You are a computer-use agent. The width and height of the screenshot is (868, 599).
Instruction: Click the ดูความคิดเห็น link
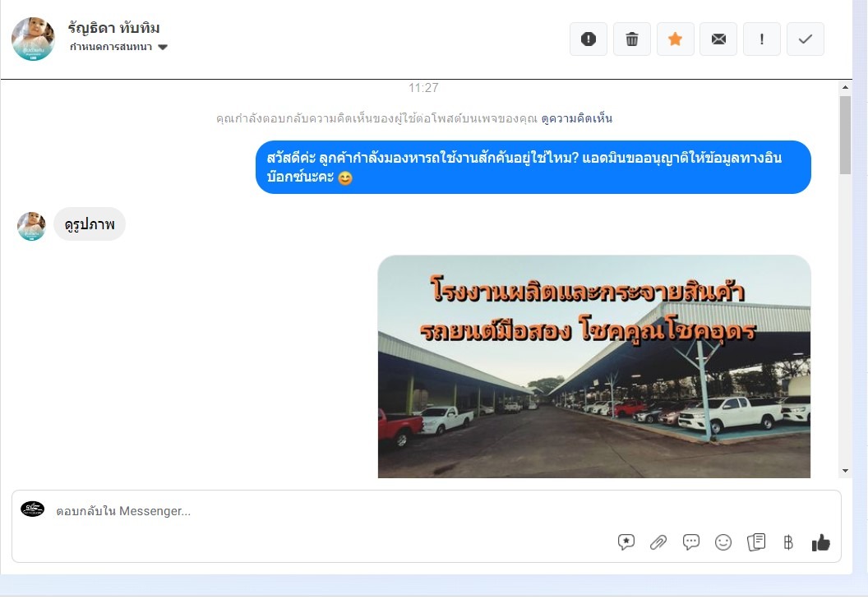coord(576,118)
